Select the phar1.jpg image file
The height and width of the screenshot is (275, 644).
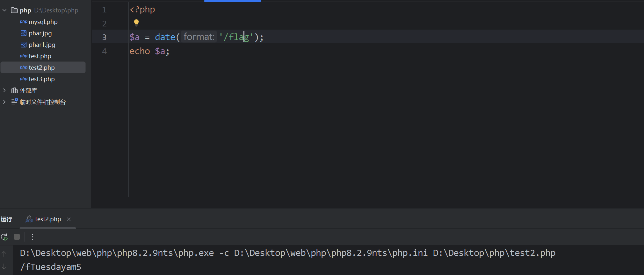(42, 45)
